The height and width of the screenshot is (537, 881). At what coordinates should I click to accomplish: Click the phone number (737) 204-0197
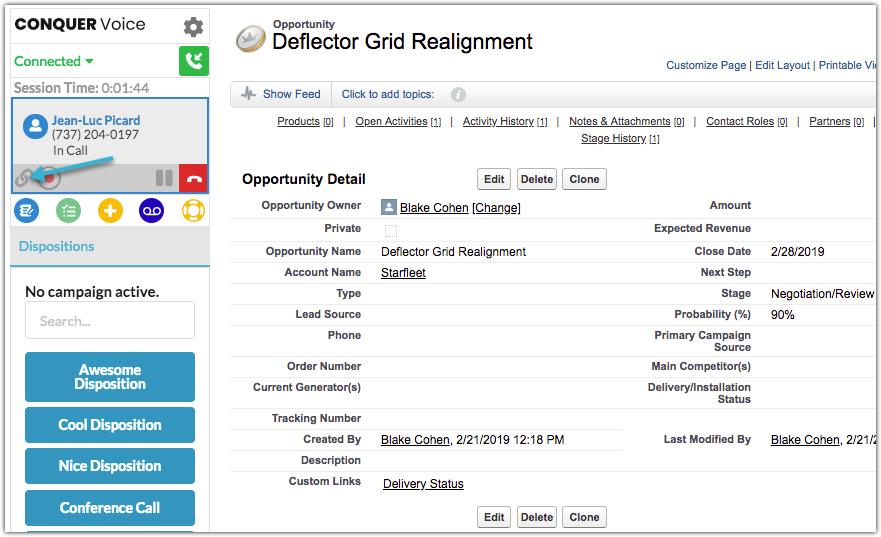click(95, 135)
